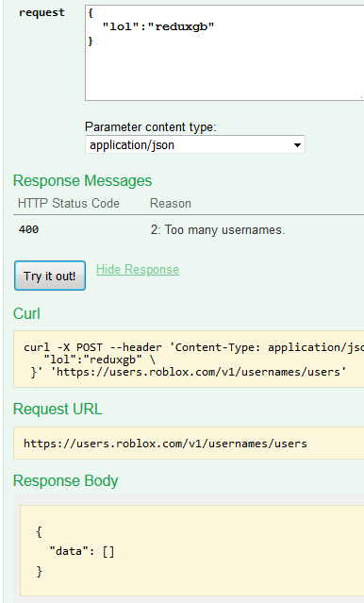
Task: Click the "lol":"reduxgb" line in the request box
Action: (x=158, y=27)
